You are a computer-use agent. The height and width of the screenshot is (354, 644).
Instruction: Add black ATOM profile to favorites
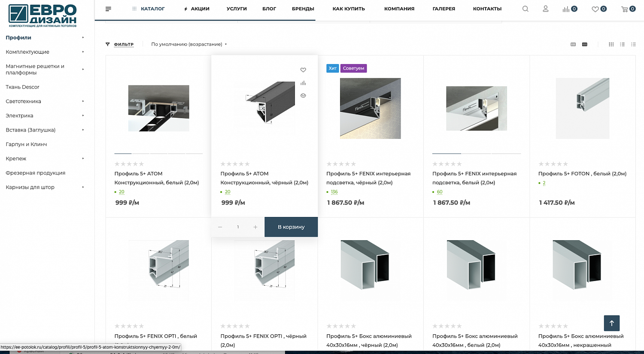pyautogui.click(x=303, y=70)
